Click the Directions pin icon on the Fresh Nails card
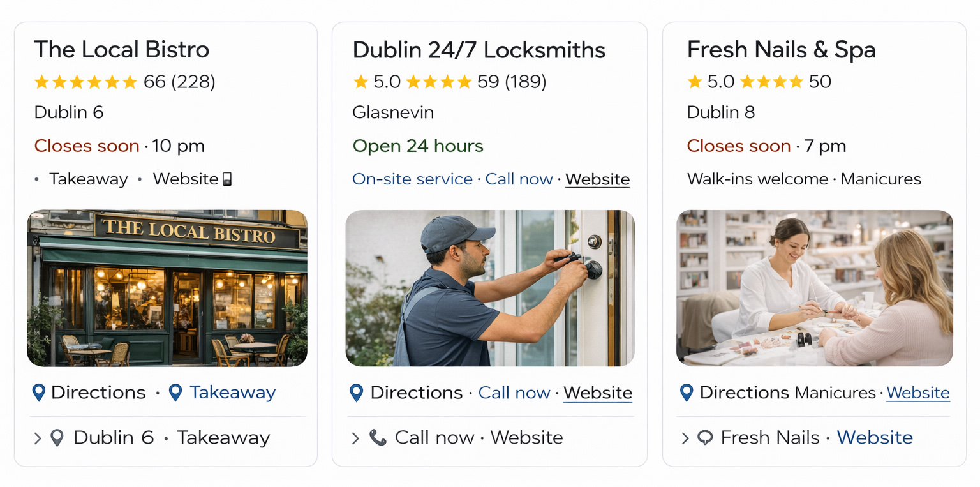 pyautogui.click(x=687, y=393)
